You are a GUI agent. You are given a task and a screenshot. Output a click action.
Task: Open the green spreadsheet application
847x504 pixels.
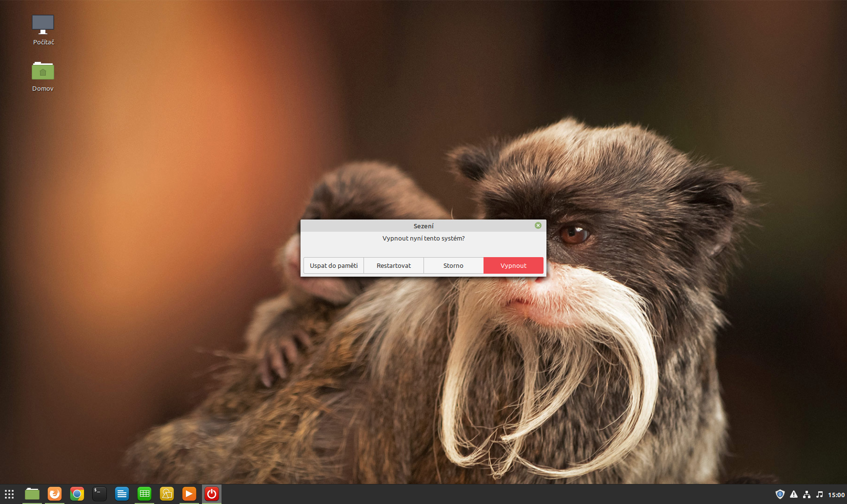point(144,494)
